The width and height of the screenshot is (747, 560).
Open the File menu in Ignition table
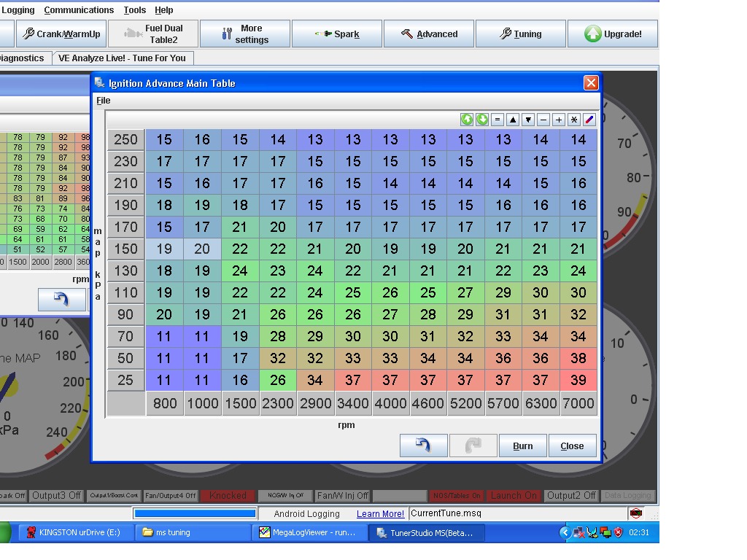(104, 101)
